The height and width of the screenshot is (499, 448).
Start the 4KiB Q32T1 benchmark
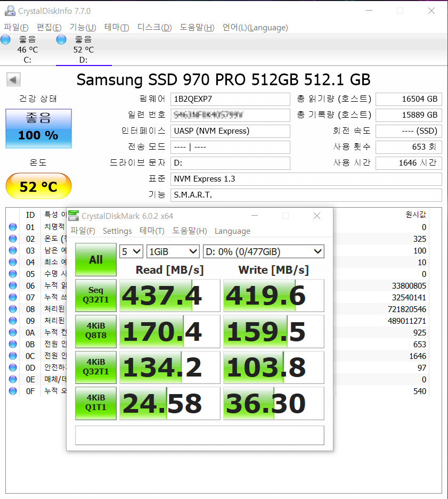click(x=96, y=367)
